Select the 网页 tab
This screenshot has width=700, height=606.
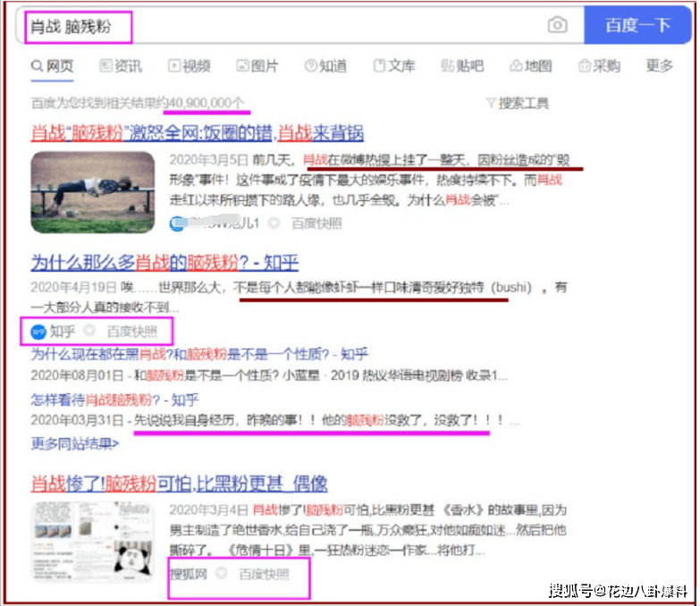52,66
